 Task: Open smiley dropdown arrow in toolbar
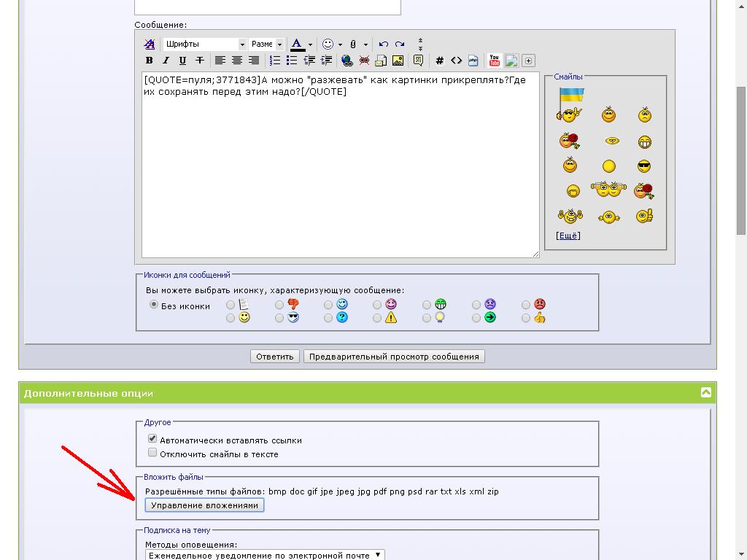click(340, 44)
